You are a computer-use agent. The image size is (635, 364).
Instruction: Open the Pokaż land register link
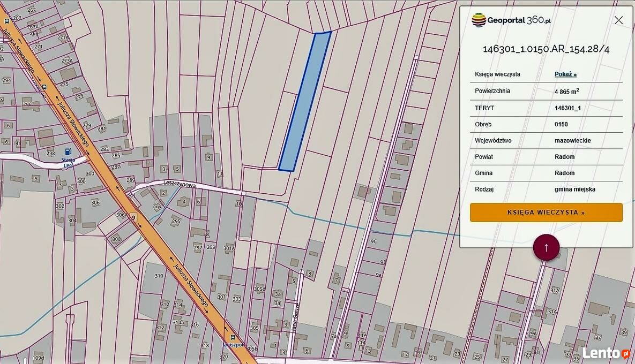(565, 74)
